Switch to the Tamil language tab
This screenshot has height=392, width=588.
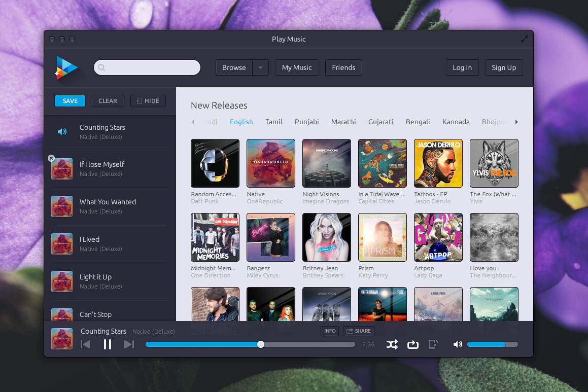(x=274, y=122)
